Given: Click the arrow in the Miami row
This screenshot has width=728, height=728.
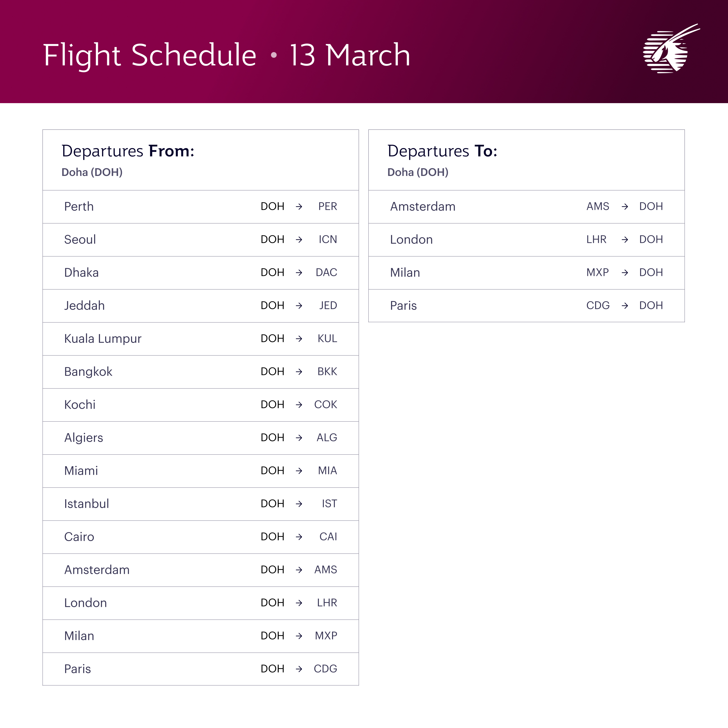Looking at the screenshot, I should coord(299,471).
